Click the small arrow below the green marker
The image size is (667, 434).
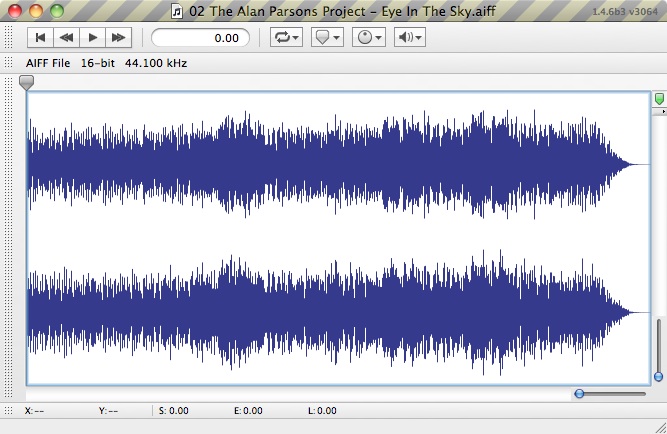663,111
